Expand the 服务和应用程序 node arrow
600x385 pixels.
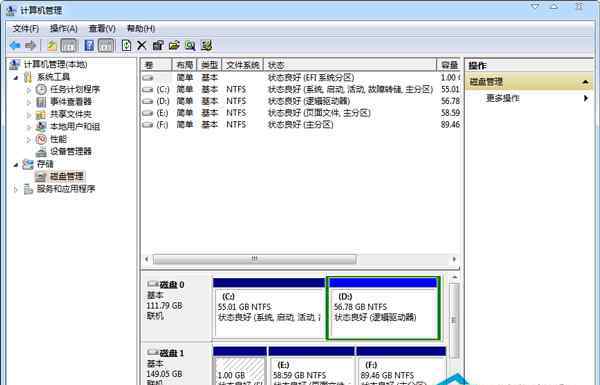coord(16,189)
